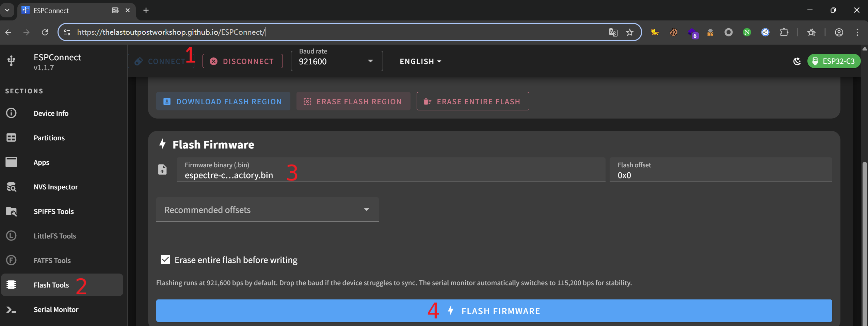Open the Apps section
Viewport: 868px width, 326px height.
[x=62, y=162]
